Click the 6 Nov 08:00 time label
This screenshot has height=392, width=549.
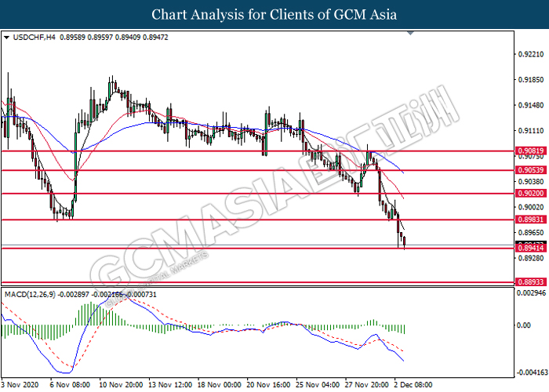(70, 385)
